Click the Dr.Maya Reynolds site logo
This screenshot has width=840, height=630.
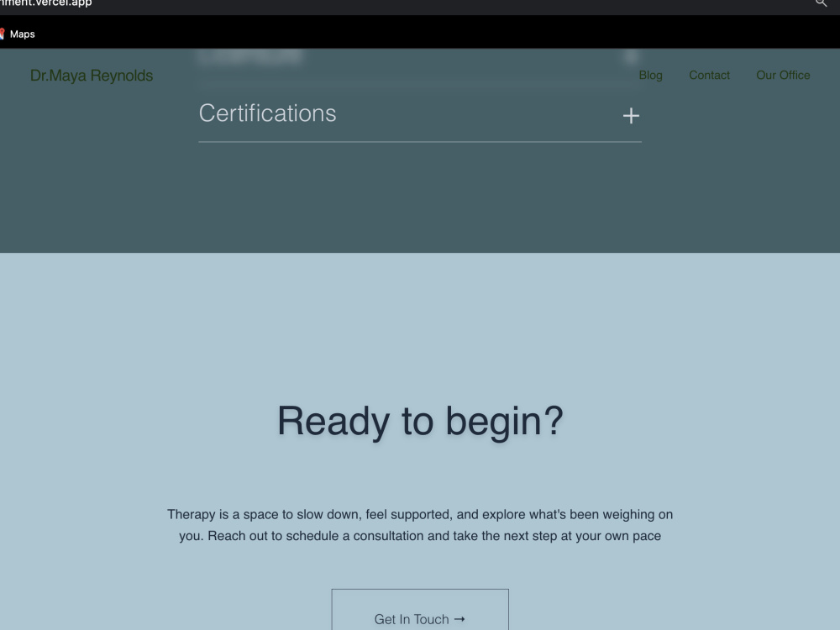click(92, 76)
